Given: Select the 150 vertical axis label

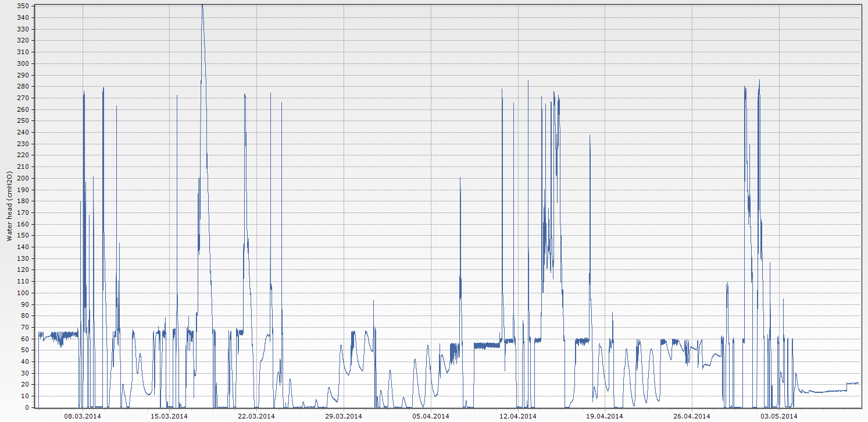Looking at the screenshot, I should coord(23,235).
